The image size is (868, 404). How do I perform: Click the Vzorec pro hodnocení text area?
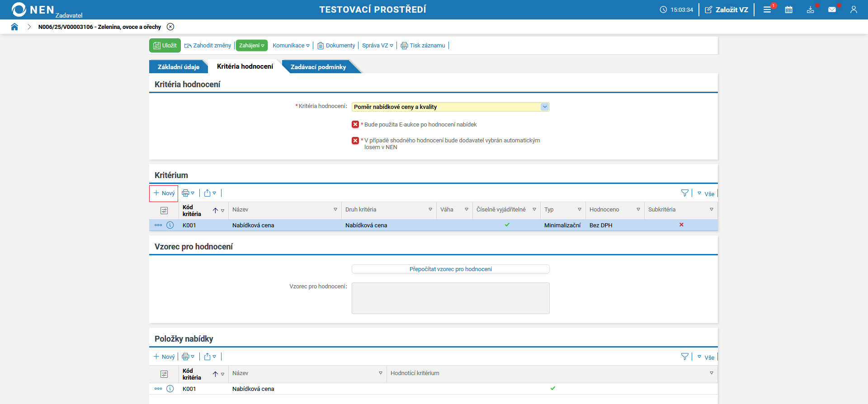(450, 298)
